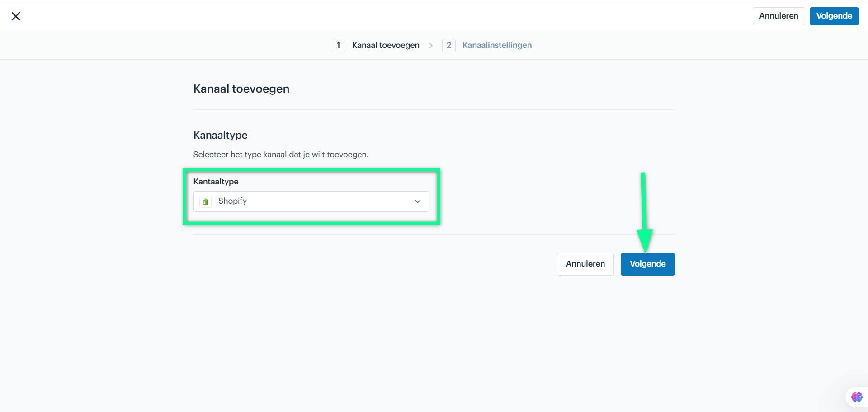
Task: Click the bottom Annuleren button
Action: click(x=585, y=264)
